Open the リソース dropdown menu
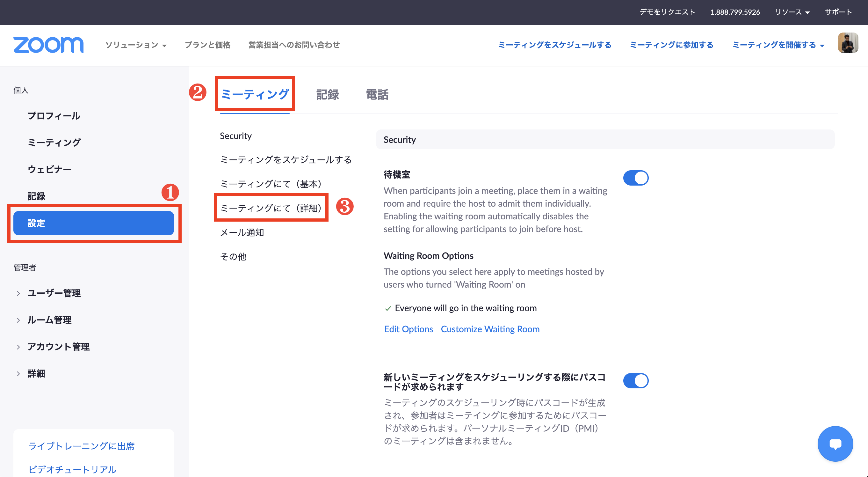This screenshot has height=477, width=868. click(x=792, y=12)
